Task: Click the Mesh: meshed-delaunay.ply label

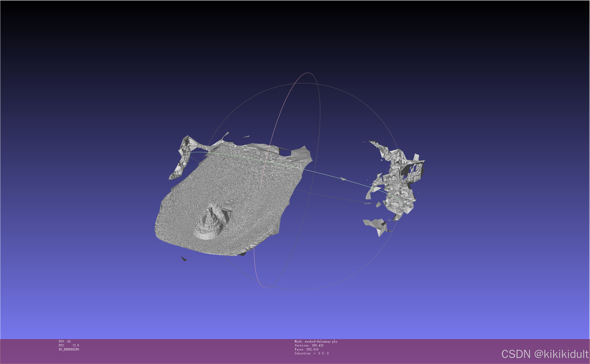Action: (x=316, y=341)
